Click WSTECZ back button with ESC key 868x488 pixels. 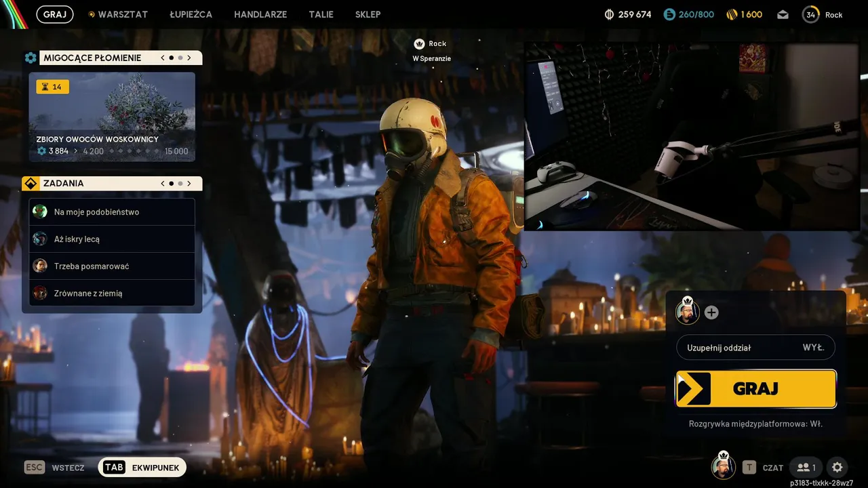click(55, 468)
